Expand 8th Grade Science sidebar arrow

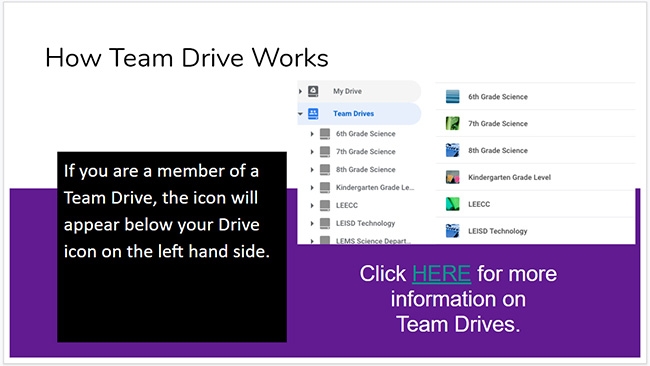tap(312, 170)
